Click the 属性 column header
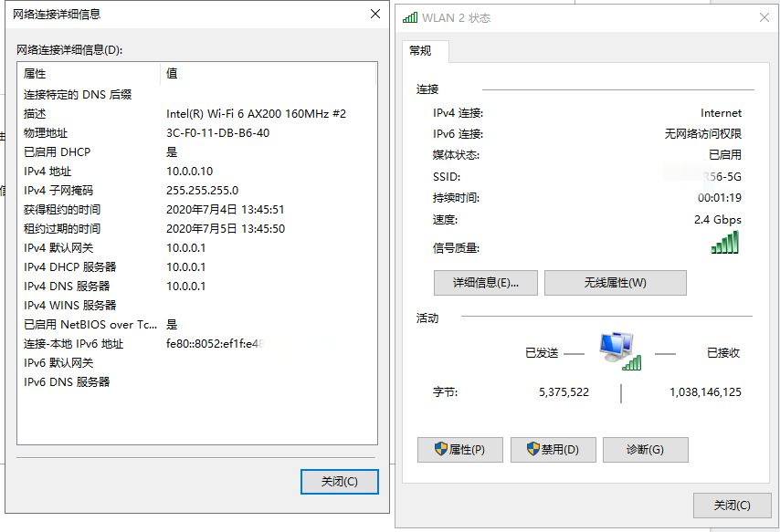This screenshot has height=532, width=780. coord(89,74)
